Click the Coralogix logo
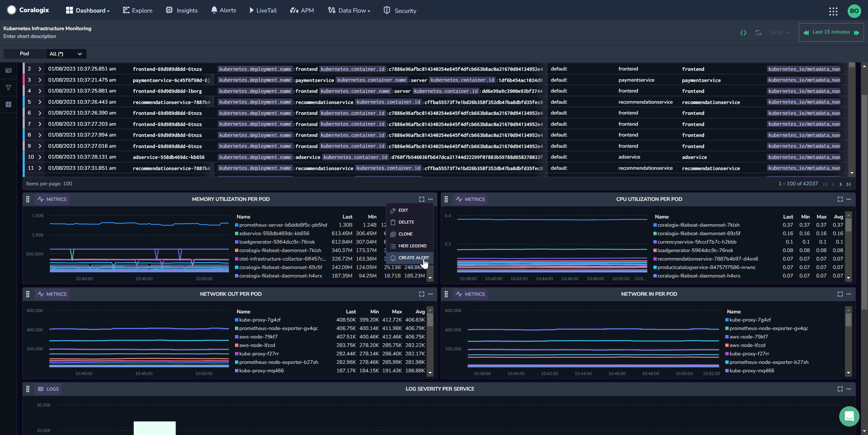Image resolution: width=868 pixels, height=435 pixels. pyautogui.click(x=28, y=10)
